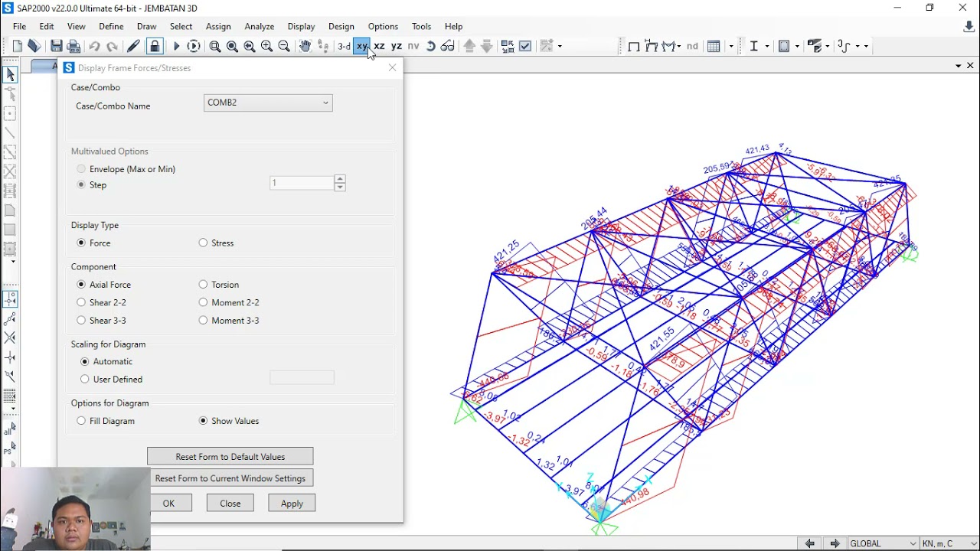Open the Design menu
The height and width of the screenshot is (551, 980).
pyautogui.click(x=341, y=26)
